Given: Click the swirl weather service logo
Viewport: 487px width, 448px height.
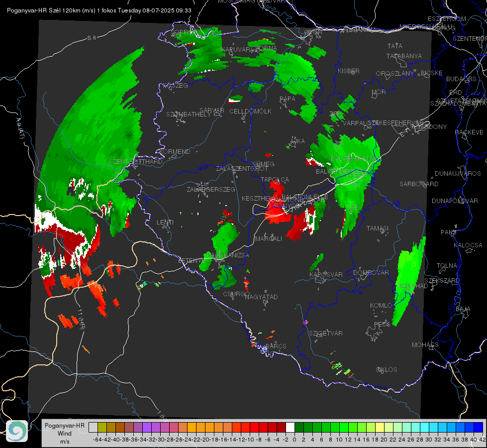Looking at the screenshot, I should pyautogui.click(x=17, y=431).
